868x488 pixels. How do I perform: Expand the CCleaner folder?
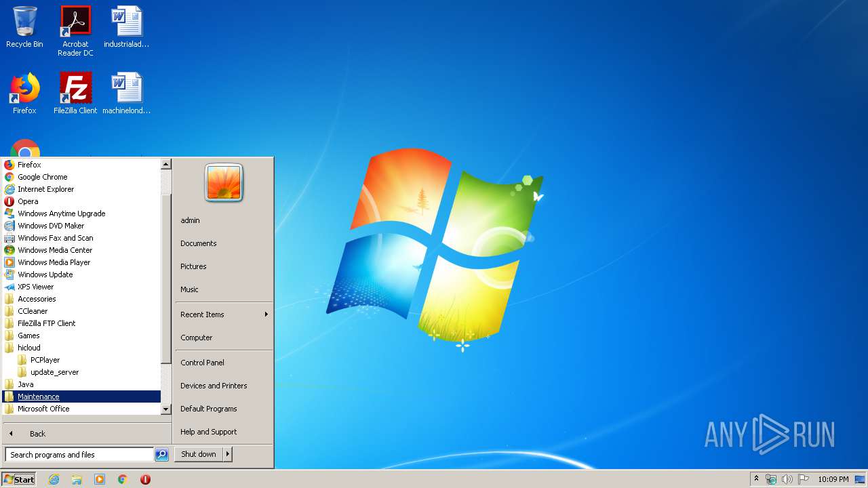(81, 311)
